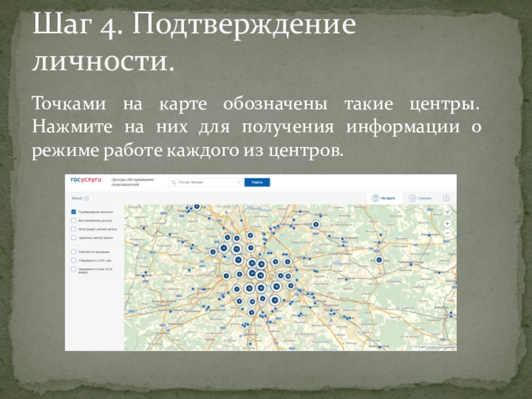The image size is (532, 399).
Task: Uncheck Подтверждение личности checkbox
Action: coord(73,212)
